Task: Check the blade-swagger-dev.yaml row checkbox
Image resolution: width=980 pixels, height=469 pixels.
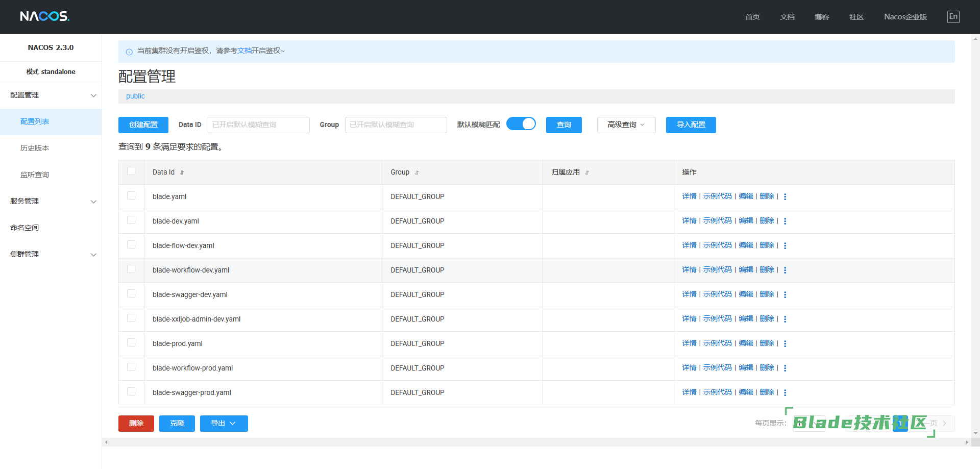Action: [131, 293]
